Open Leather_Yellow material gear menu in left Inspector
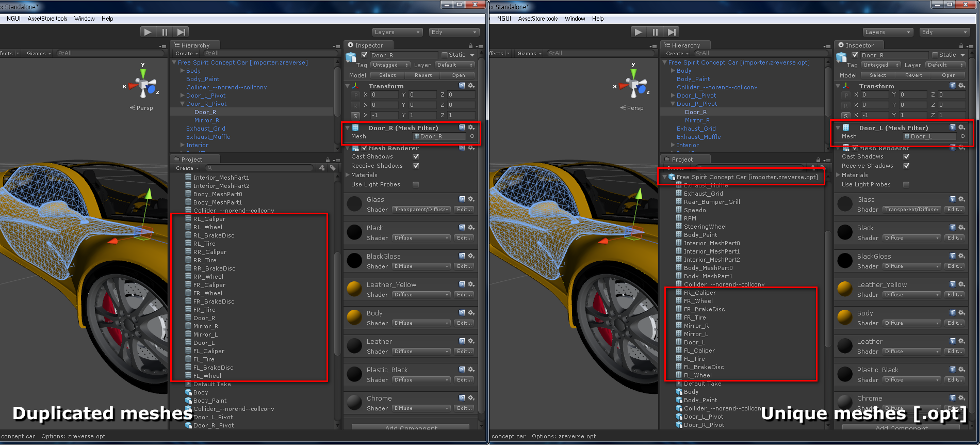 [x=471, y=284]
